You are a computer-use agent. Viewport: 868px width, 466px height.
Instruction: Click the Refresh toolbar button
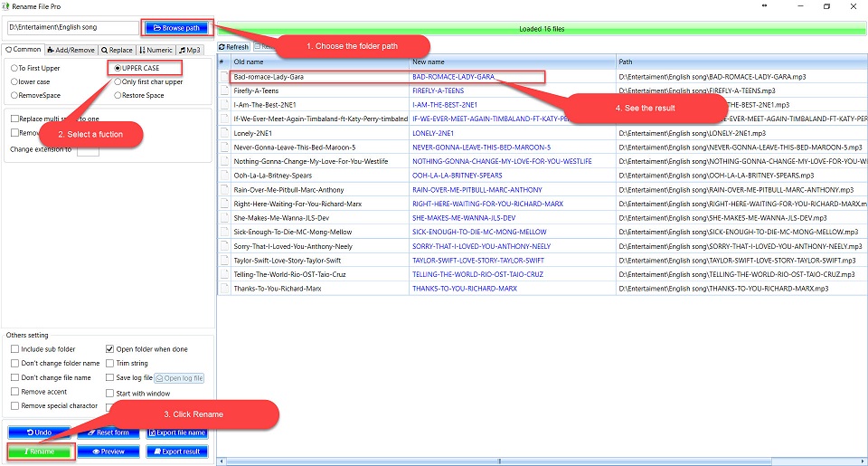coord(233,47)
